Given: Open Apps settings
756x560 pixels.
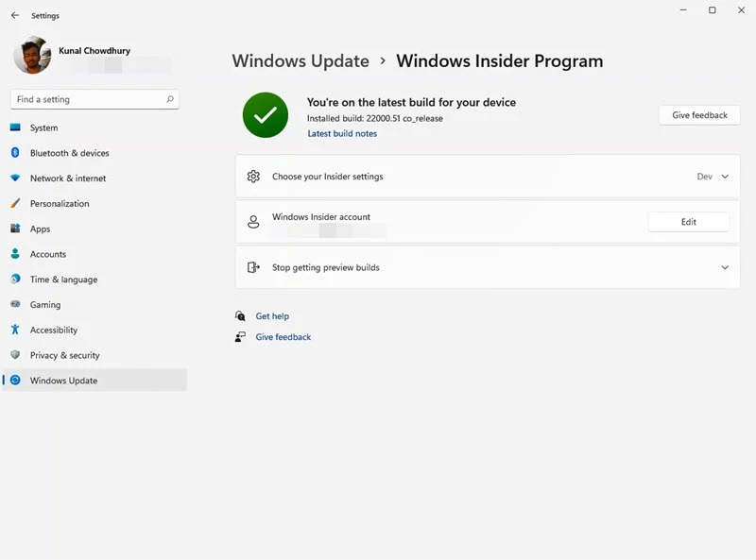Looking at the screenshot, I should tap(94, 229).
